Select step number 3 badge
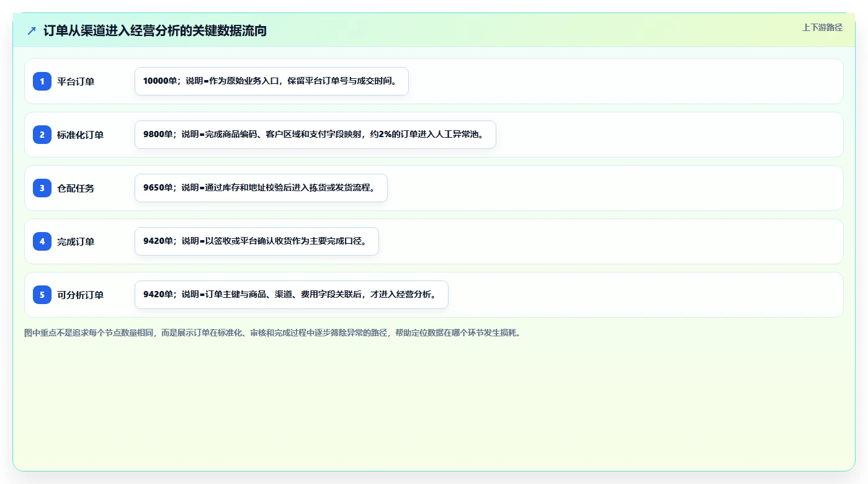868x484 pixels. (42, 188)
